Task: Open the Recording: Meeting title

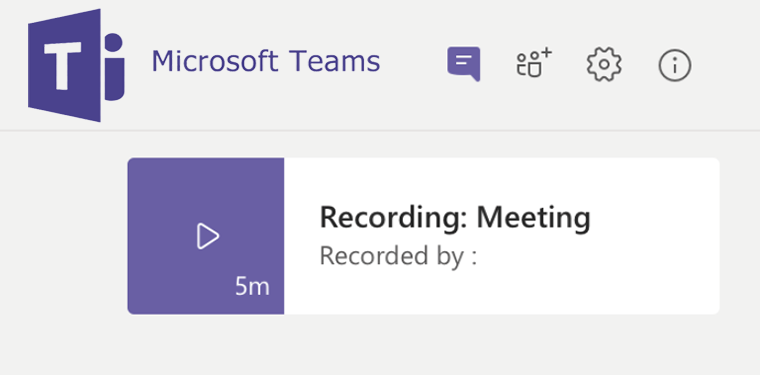Action: pos(455,217)
